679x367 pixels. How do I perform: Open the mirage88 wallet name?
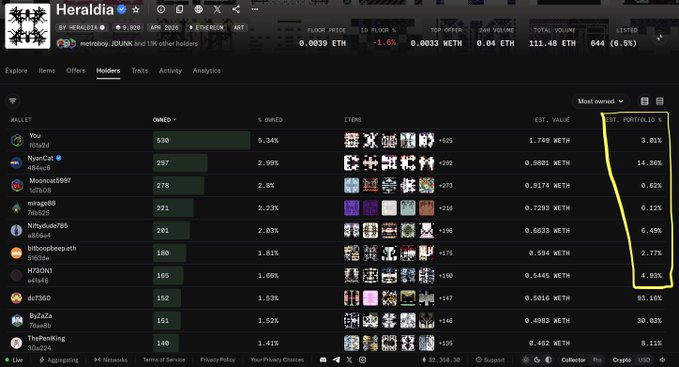42,203
